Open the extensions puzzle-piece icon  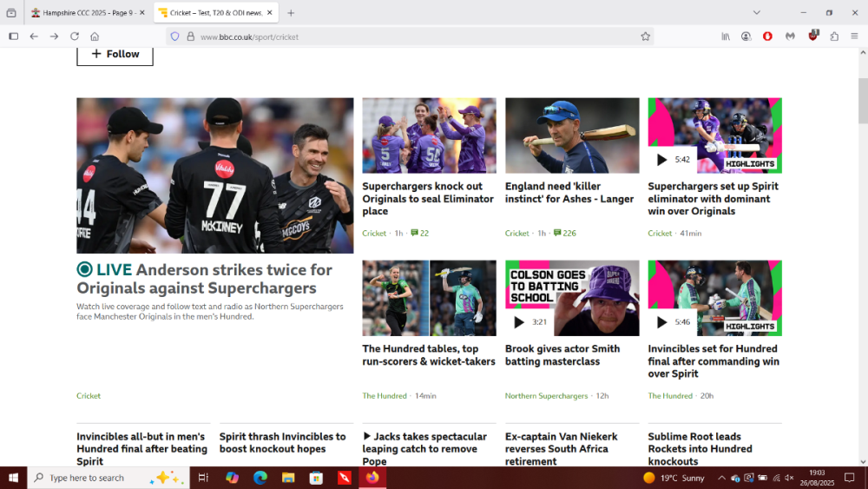[x=834, y=36]
